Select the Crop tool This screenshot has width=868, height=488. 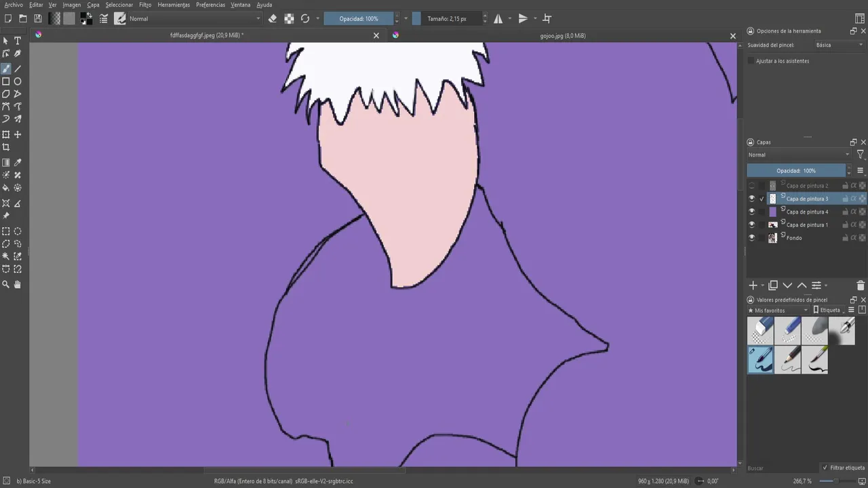coord(6,147)
